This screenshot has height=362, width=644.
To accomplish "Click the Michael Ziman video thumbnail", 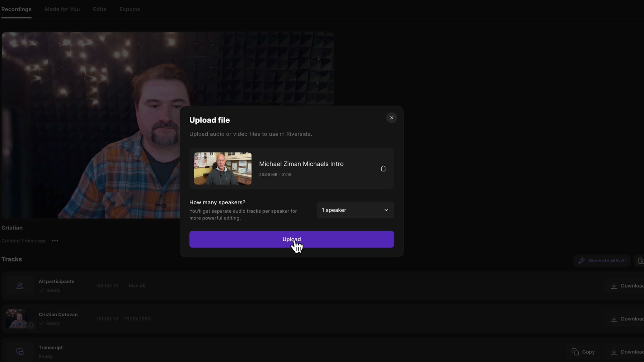I will coord(223,169).
